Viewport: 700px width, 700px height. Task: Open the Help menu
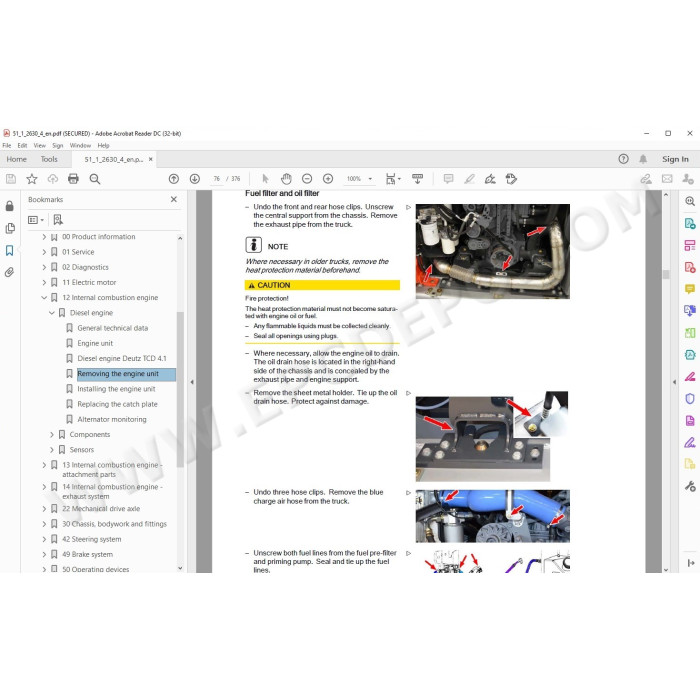click(104, 146)
